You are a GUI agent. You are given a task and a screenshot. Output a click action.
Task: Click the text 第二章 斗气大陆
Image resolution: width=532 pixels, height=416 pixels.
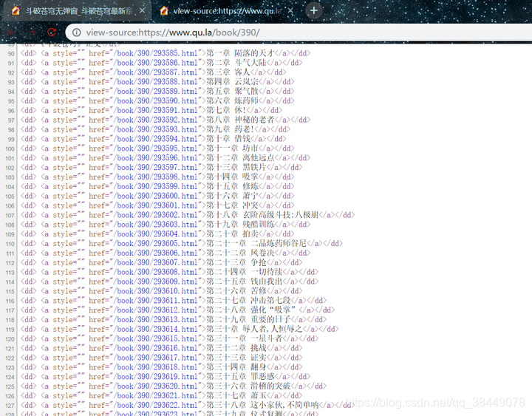236,63
